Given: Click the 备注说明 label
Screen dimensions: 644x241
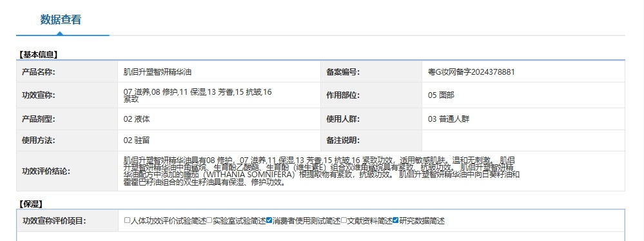Looking at the screenshot, I should coord(342,140).
